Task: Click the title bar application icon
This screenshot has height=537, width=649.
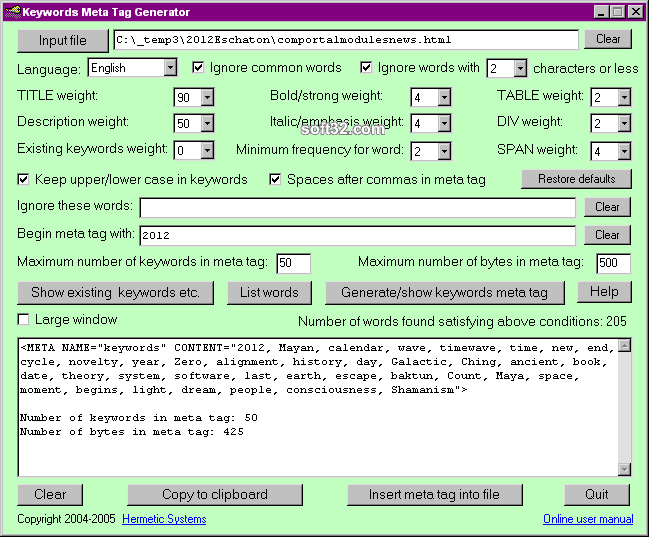Action: click(x=12, y=12)
